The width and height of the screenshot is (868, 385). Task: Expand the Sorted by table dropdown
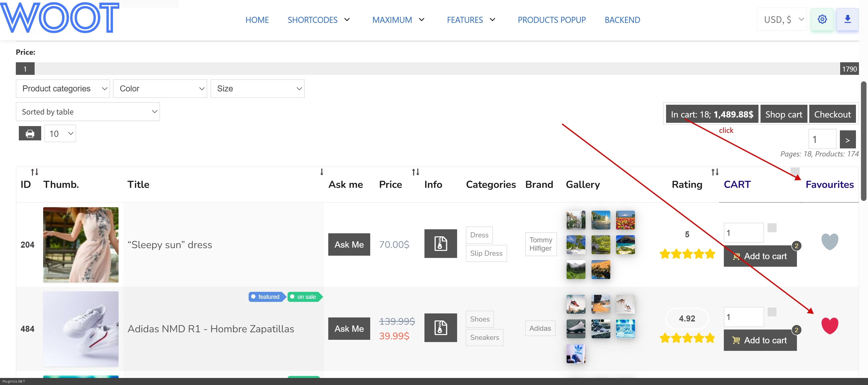[x=88, y=112]
